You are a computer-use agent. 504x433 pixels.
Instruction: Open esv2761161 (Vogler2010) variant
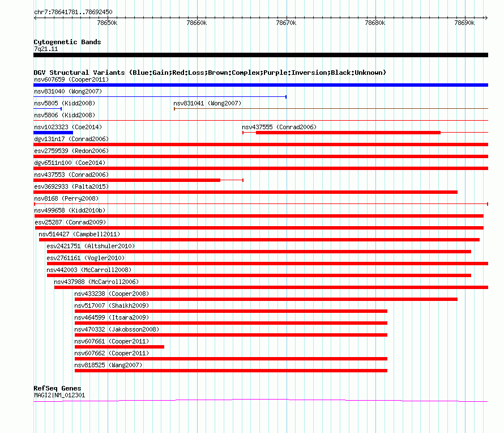[x=86, y=258]
